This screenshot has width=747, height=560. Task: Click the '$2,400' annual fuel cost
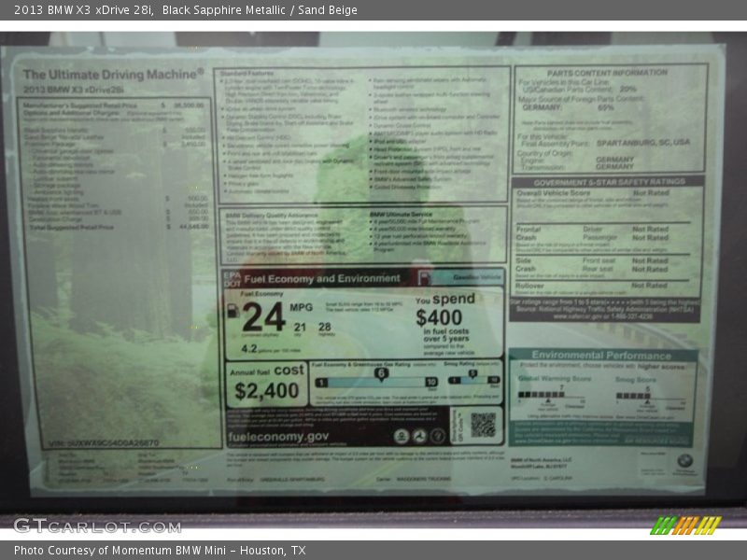[x=266, y=391]
